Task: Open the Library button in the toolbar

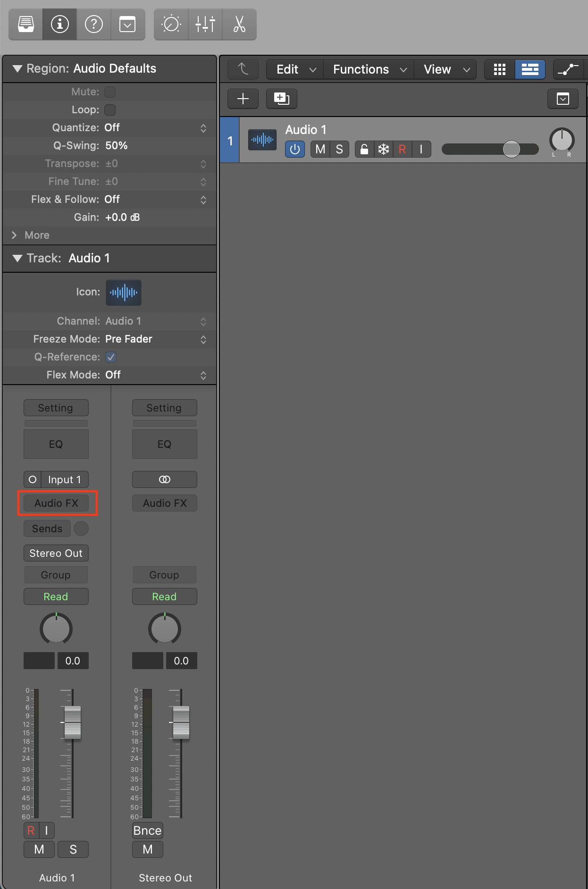Action: pyautogui.click(x=26, y=24)
